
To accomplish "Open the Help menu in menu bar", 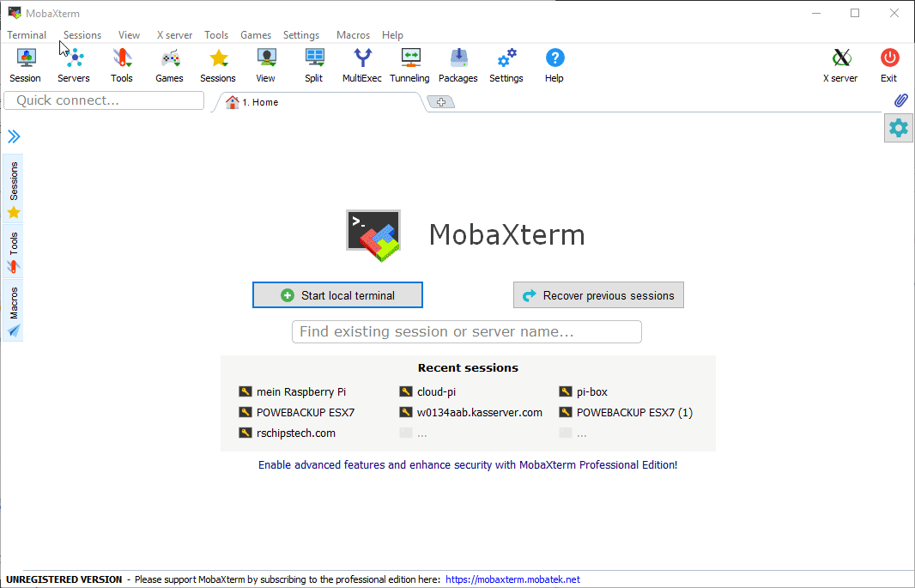I will pyautogui.click(x=393, y=35).
